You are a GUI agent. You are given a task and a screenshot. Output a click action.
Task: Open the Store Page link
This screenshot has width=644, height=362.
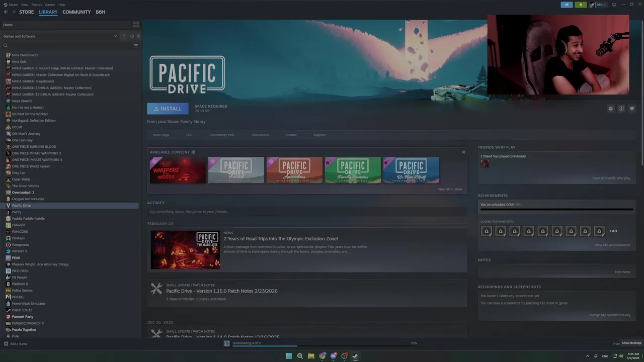point(161,135)
